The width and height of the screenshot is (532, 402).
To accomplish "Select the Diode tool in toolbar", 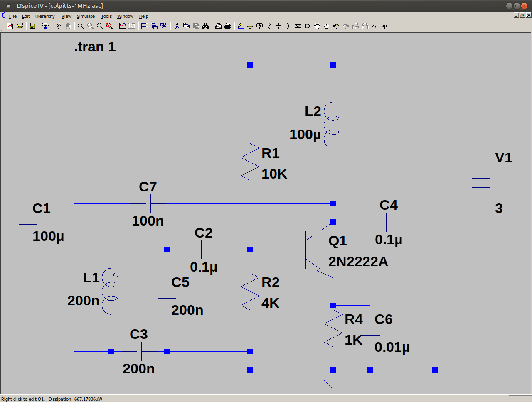I will pyautogui.click(x=298, y=26).
